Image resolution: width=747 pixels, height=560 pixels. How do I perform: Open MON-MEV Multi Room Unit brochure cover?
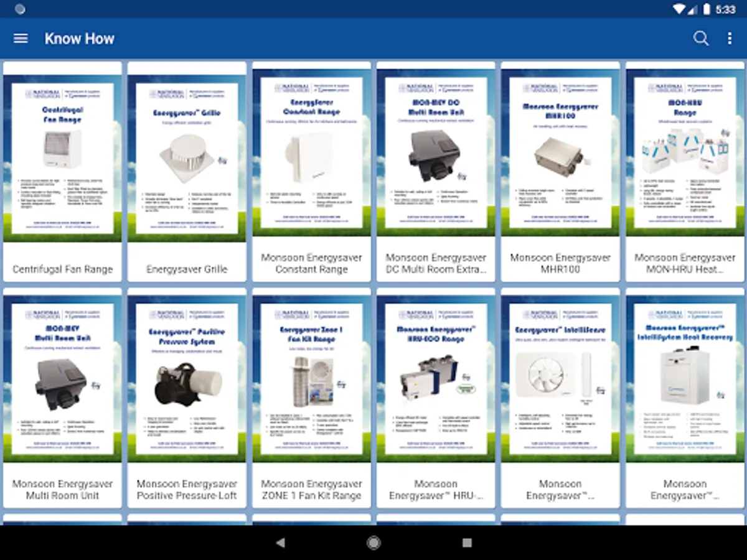click(x=62, y=378)
